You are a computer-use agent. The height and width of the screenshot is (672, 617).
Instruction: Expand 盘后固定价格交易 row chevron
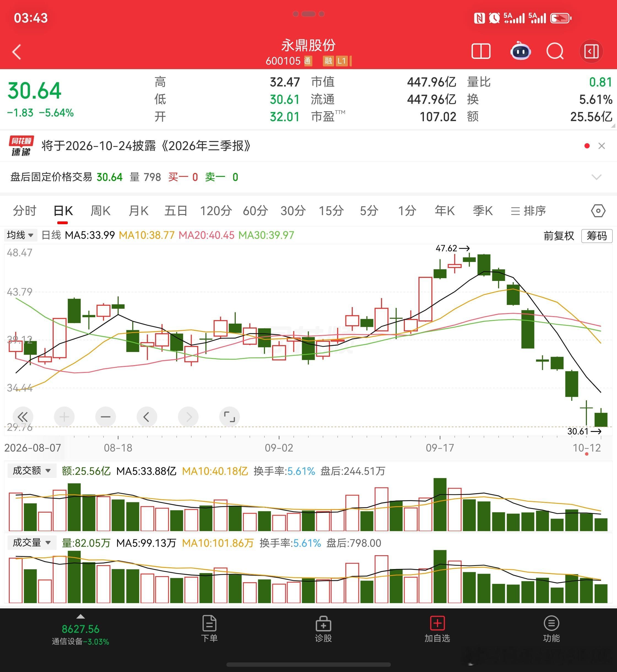(x=597, y=177)
